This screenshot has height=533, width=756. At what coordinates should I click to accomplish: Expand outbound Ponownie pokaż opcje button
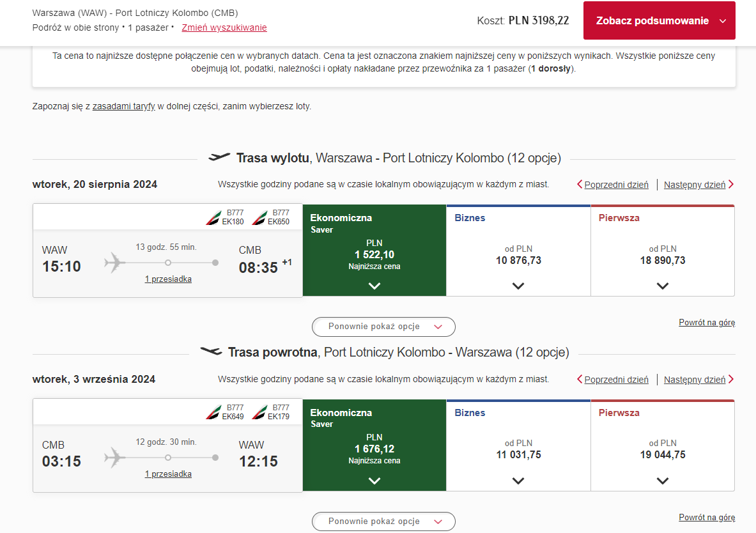point(383,327)
